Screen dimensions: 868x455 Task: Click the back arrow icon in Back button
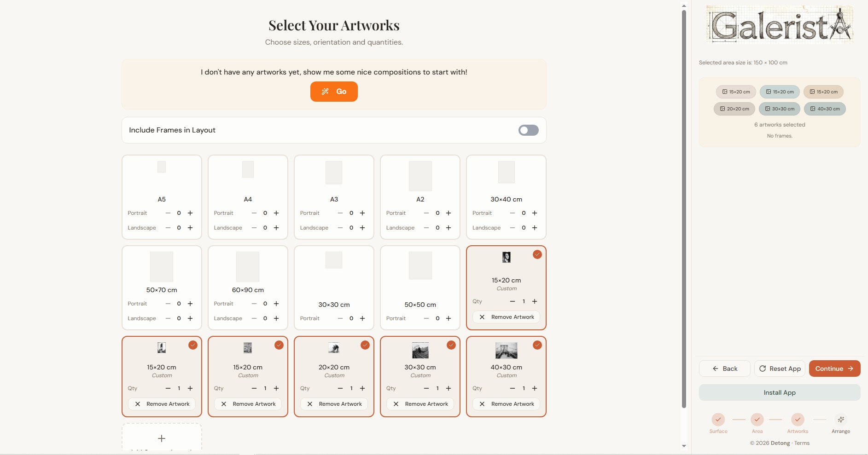[715, 369]
